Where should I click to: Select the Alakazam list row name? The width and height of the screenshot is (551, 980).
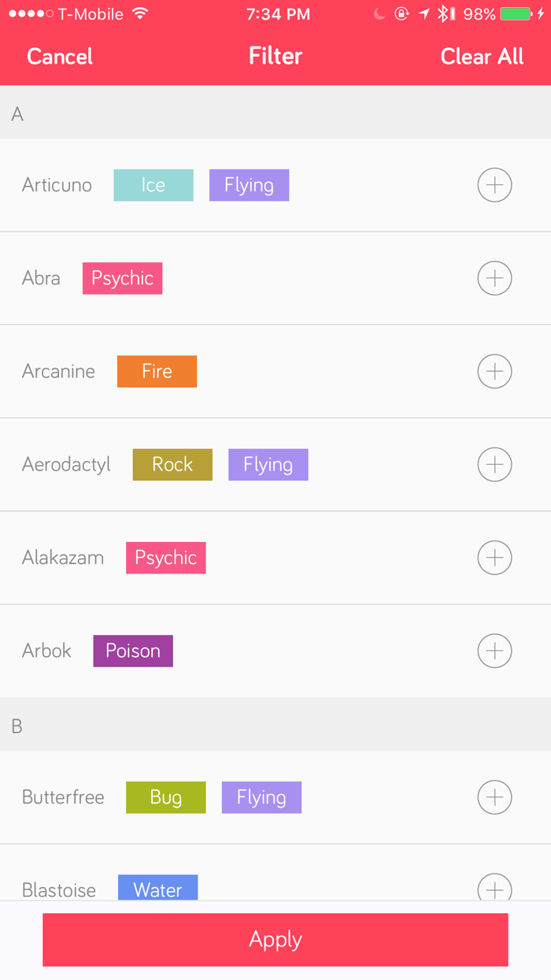point(63,558)
